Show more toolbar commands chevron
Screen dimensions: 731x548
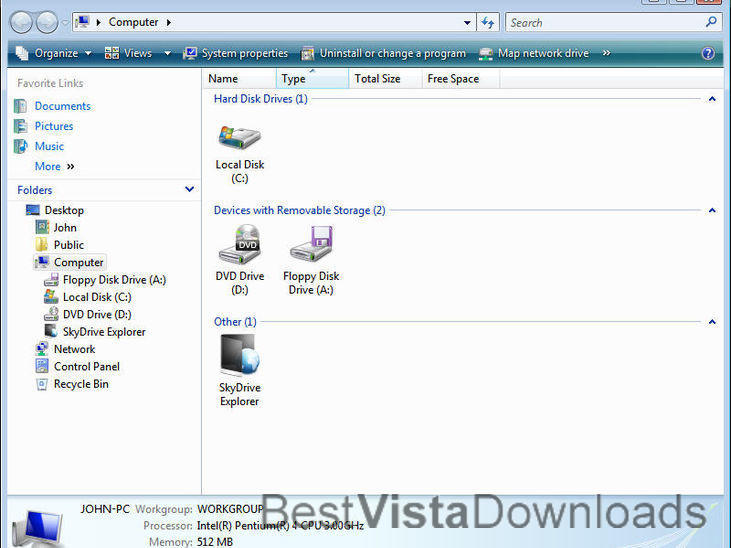pos(606,53)
